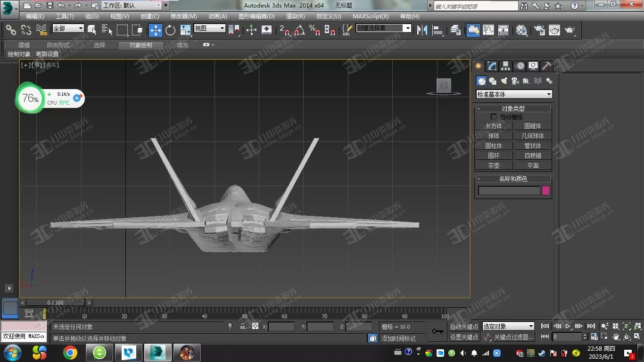Click the 关键点过滤器 button
The width and height of the screenshot is (644, 362).
pyautogui.click(x=514, y=337)
